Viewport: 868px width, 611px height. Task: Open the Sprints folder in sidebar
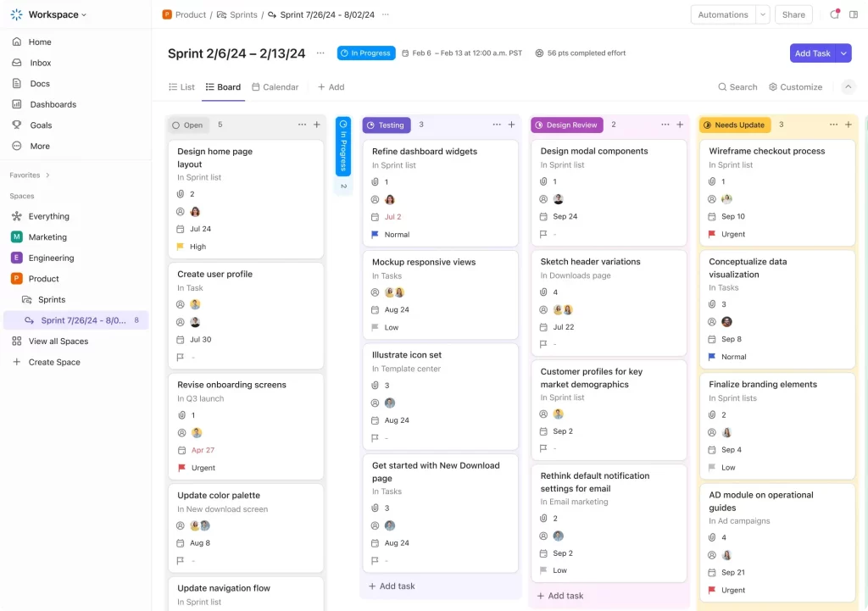(x=52, y=299)
